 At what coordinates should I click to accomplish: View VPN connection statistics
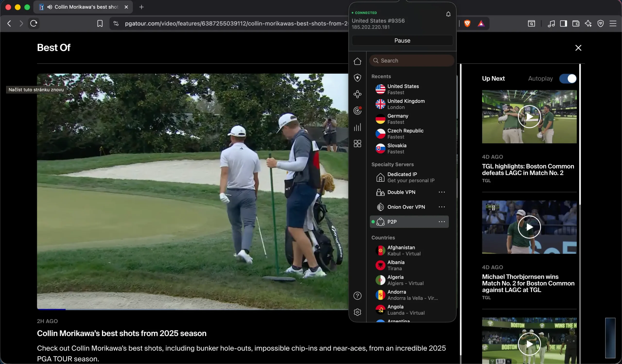pyautogui.click(x=357, y=127)
